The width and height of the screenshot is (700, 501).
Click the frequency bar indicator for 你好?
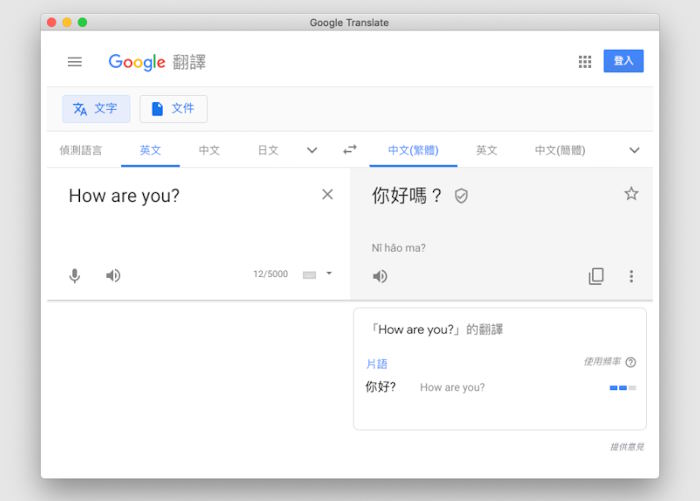(x=623, y=388)
